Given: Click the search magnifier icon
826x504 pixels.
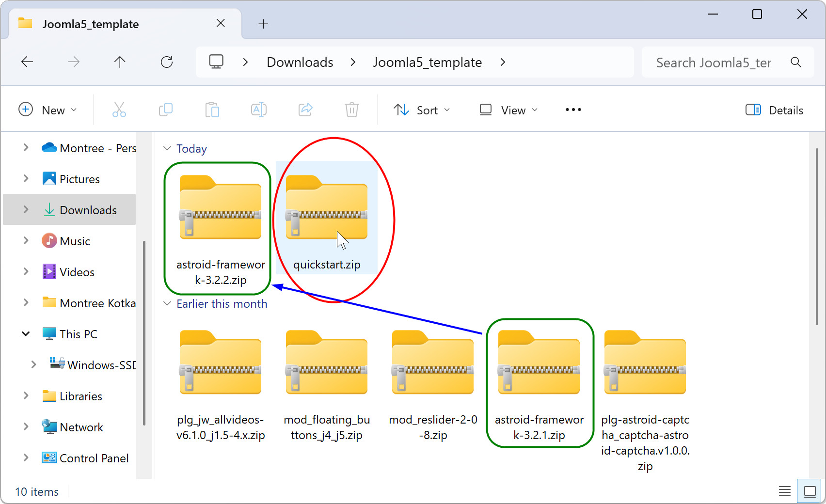Looking at the screenshot, I should pyautogui.click(x=795, y=62).
